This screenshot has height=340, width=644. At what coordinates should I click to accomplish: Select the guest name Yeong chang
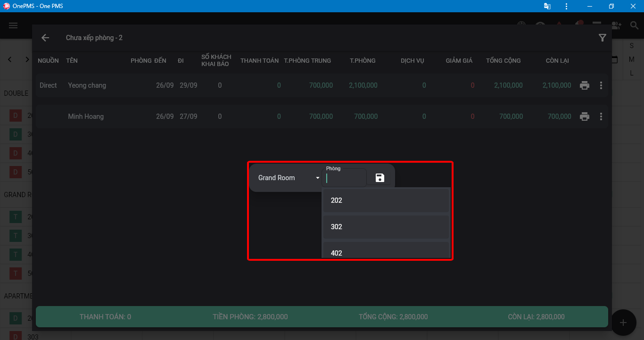[87, 85]
